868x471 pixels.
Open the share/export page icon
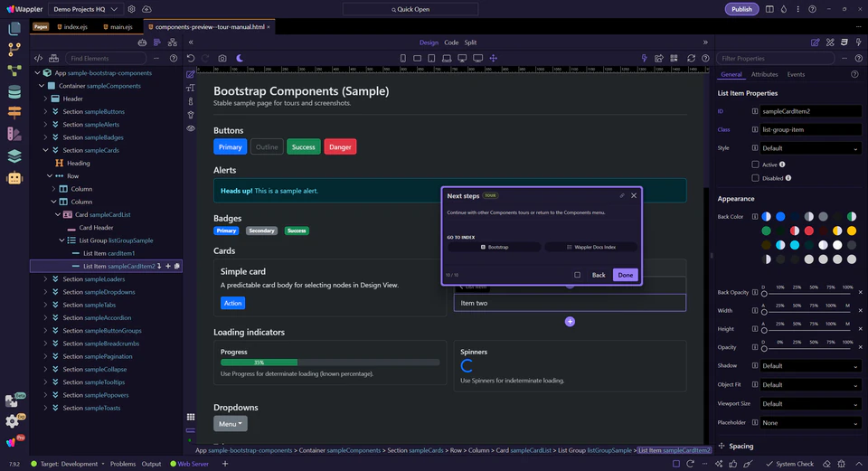[659, 58]
